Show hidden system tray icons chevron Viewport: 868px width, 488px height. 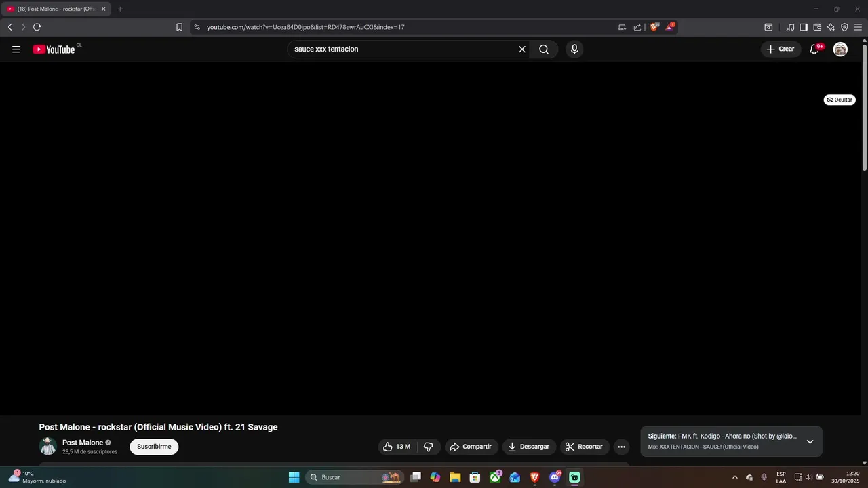[x=734, y=477]
